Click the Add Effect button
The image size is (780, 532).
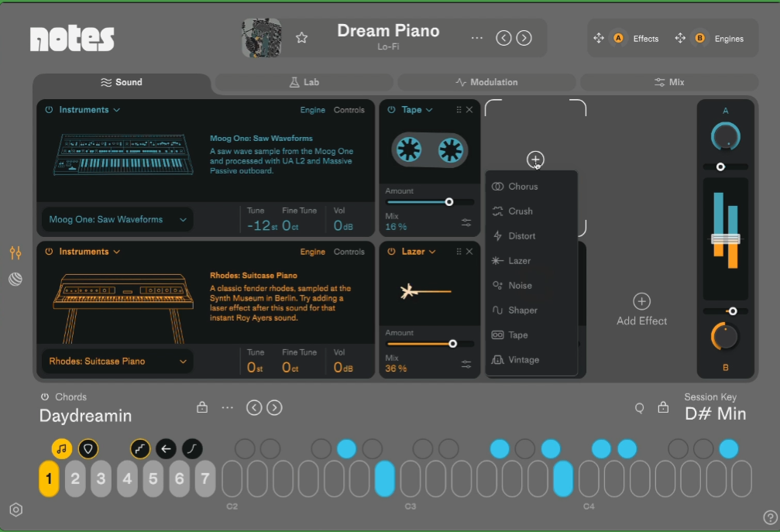point(641,310)
